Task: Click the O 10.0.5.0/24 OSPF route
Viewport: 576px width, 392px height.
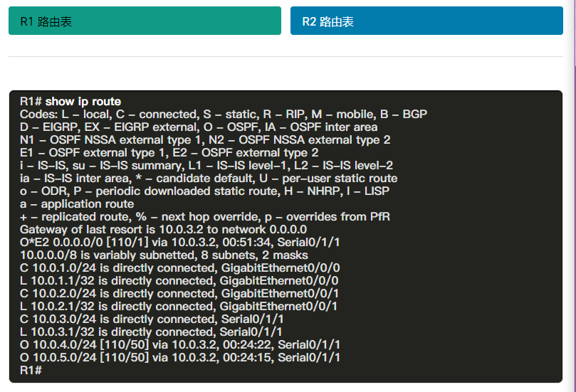Action: (179, 357)
